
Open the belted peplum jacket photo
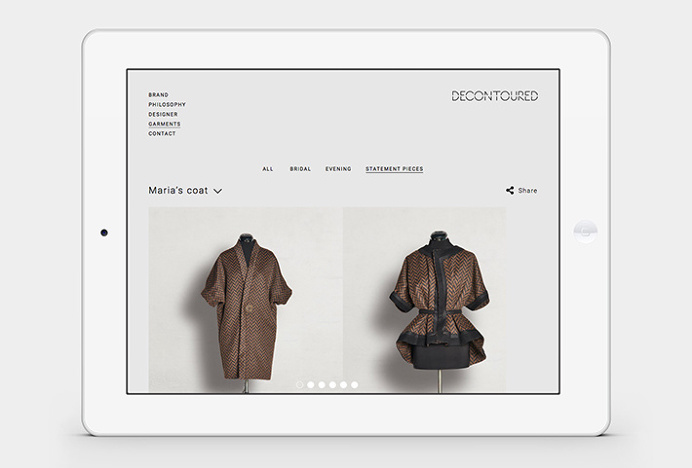tap(425, 300)
